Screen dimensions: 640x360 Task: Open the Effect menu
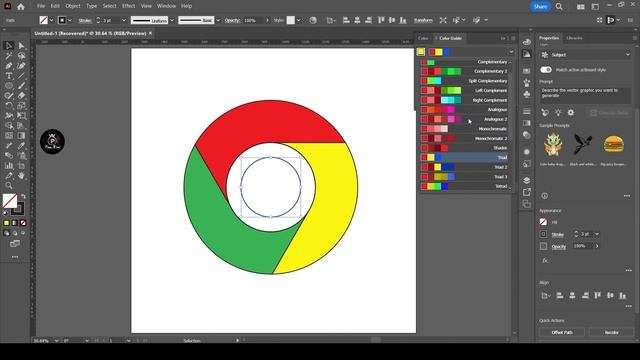(x=128, y=6)
